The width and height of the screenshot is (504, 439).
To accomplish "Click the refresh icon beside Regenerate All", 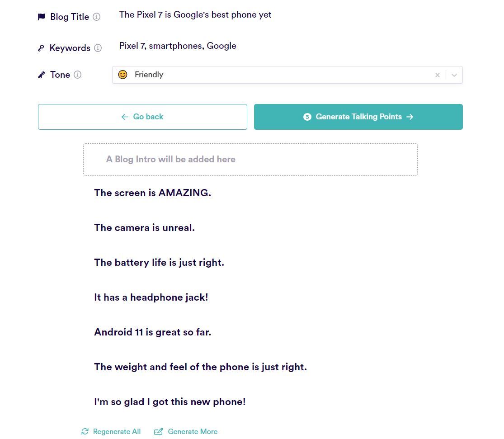I will click(85, 431).
